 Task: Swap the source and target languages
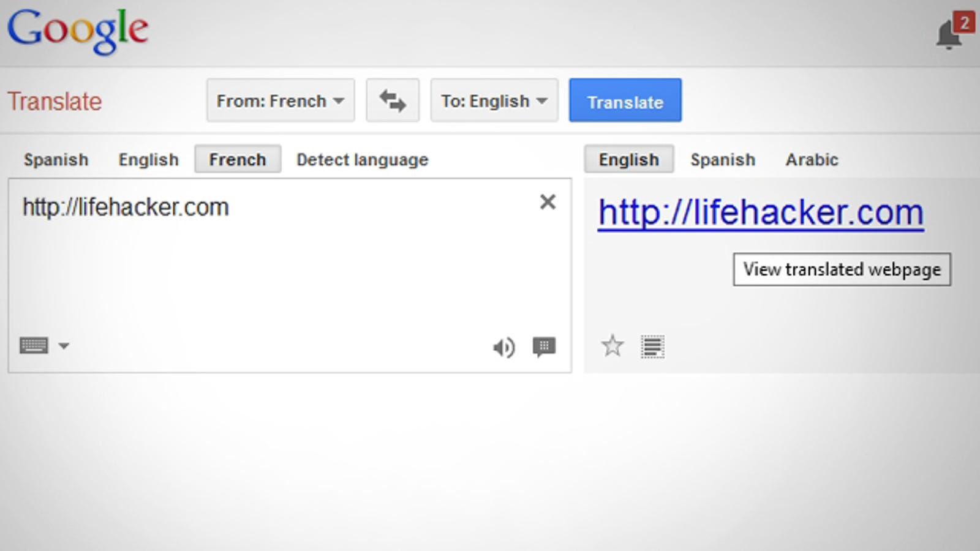(393, 100)
